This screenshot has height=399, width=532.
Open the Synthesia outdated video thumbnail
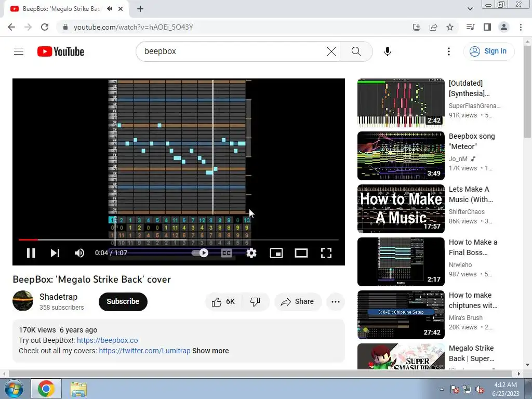pos(401,103)
